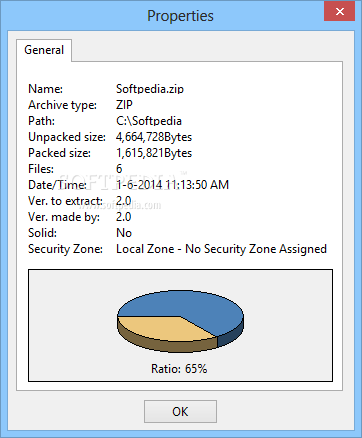Image resolution: width=362 pixels, height=438 pixels.
Task: Click the Ver. made by value 2.0
Action: (x=124, y=217)
